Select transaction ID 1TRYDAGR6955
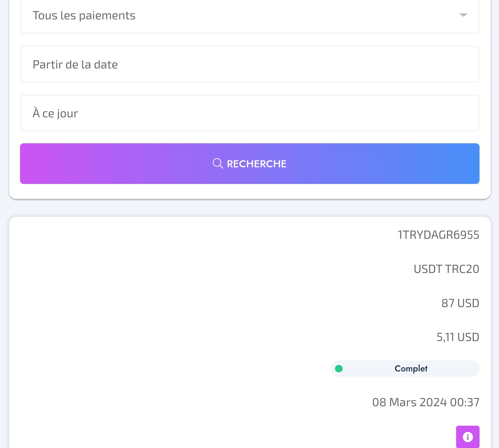 (x=438, y=235)
